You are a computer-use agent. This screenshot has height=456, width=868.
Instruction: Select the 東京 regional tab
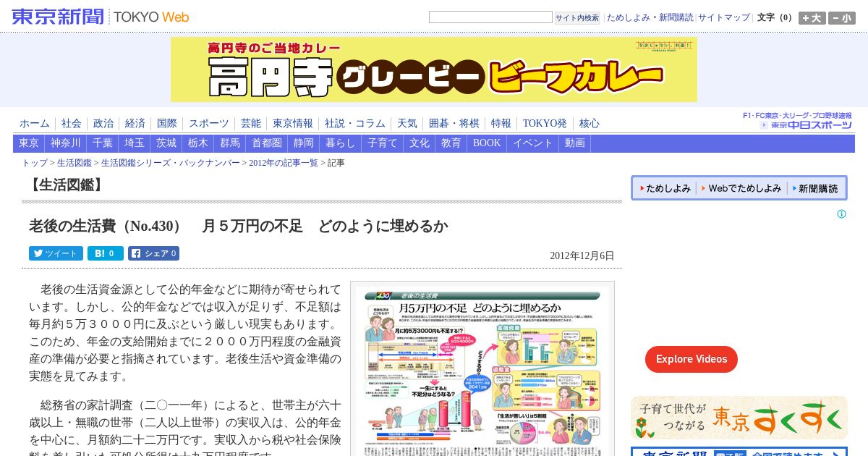pyautogui.click(x=29, y=143)
